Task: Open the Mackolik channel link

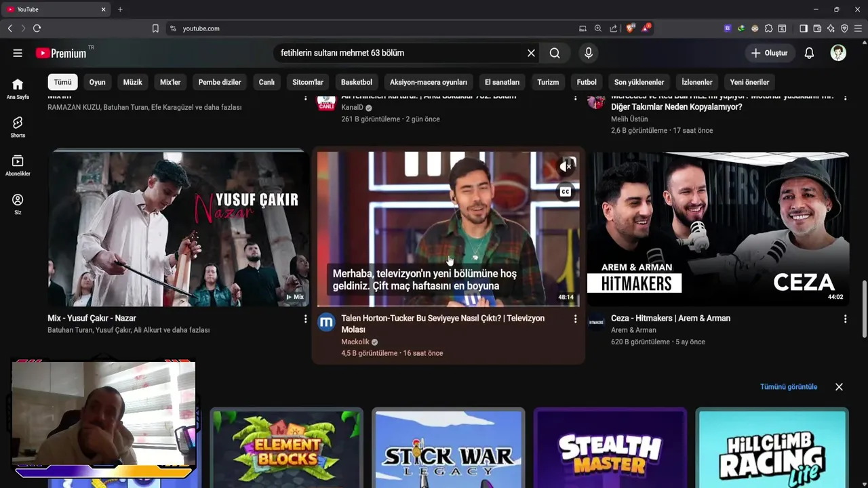Action: pos(355,342)
